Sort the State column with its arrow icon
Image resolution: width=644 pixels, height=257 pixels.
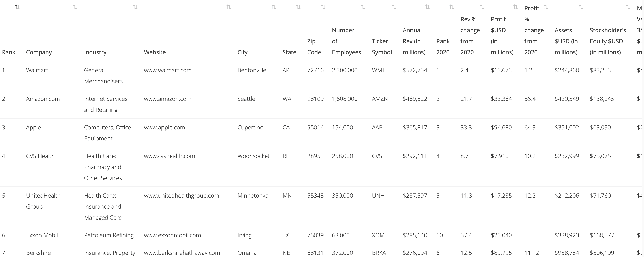298,7
